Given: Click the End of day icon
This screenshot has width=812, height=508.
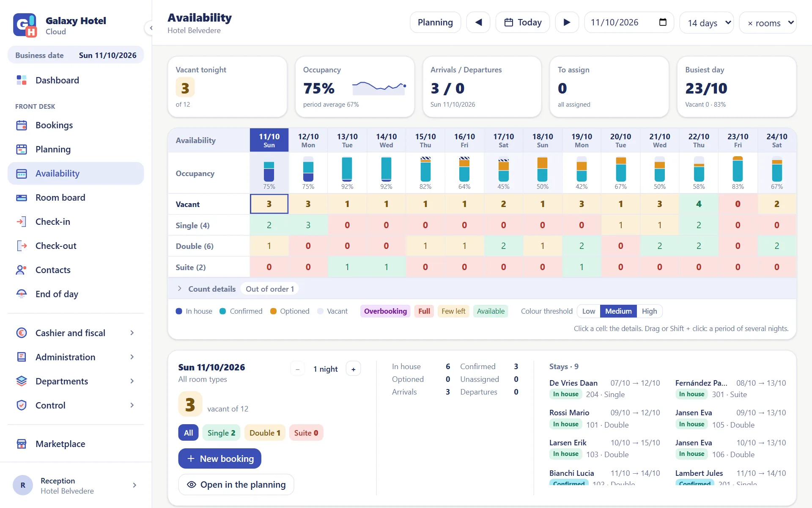Looking at the screenshot, I should 22,294.
